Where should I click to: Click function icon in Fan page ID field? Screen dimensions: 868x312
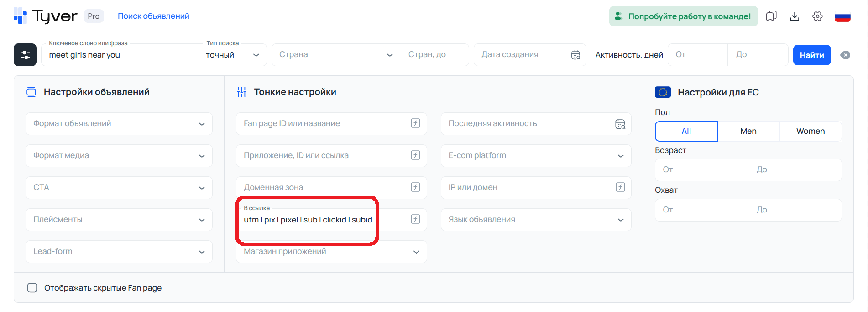point(415,123)
